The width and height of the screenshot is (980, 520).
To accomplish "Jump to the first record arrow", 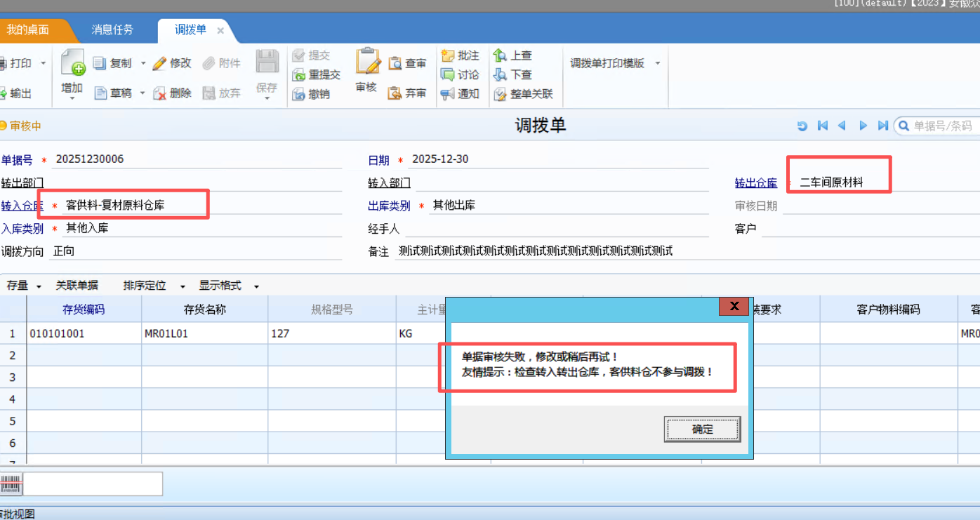I will [823, 126].
